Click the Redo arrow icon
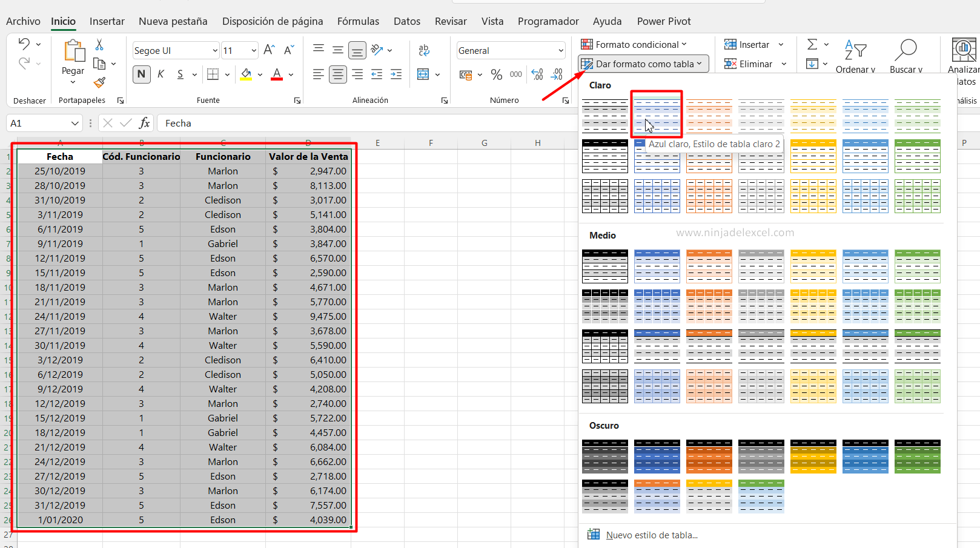 pos(24,63)
